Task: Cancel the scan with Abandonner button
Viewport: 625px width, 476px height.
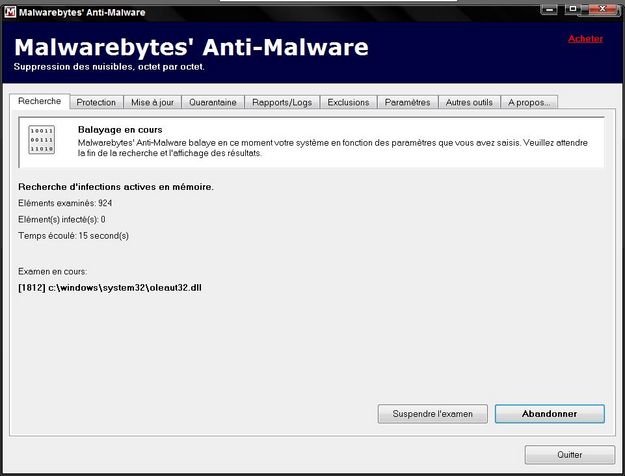Action: [x=550, y=414]
